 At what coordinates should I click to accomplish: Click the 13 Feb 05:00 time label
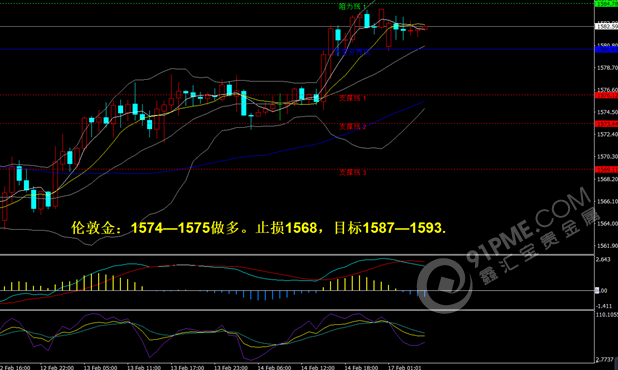[x=100, y=368]
